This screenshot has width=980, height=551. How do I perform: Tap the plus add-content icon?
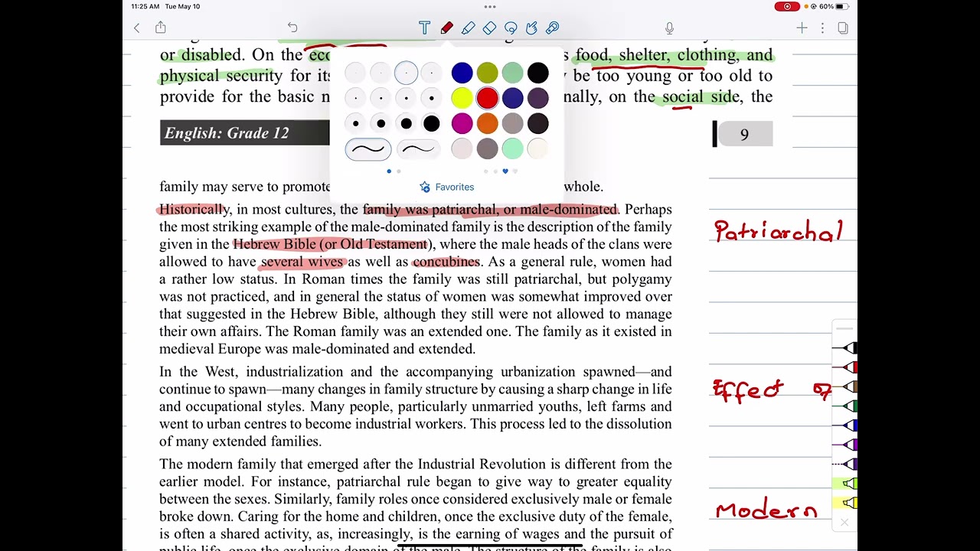point(802,28)
